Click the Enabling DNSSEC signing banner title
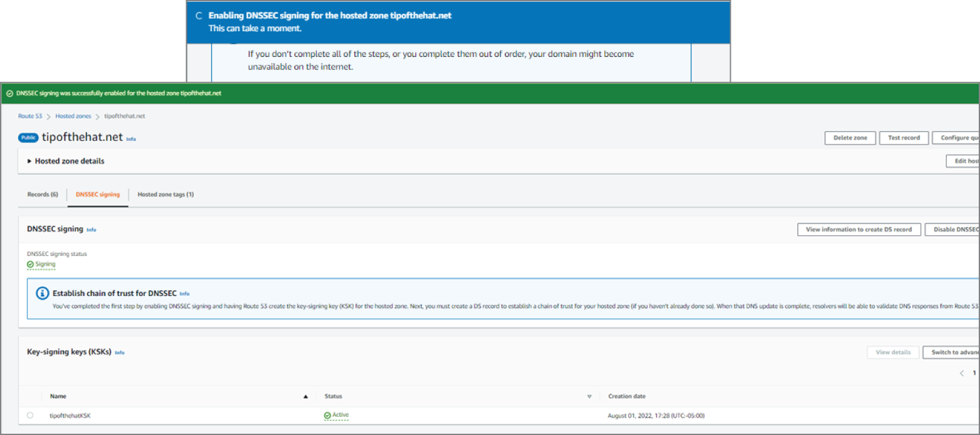980x435 pixels. (330, 16)
